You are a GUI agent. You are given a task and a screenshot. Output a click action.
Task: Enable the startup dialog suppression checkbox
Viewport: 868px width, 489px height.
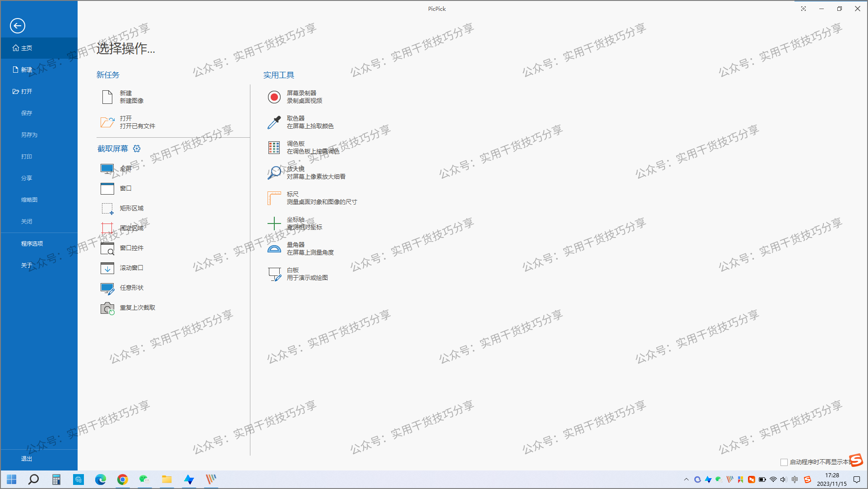(784, 462)
